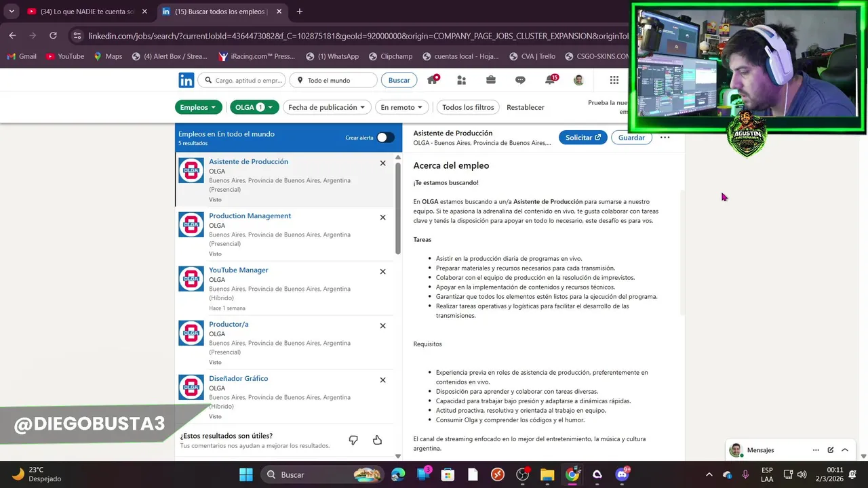868x488 pixels.
Task: Click job description panel scrollbar
Action: (x=682, y=251)
